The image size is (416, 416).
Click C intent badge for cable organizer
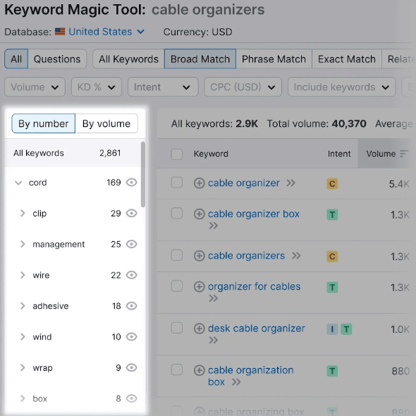point(332,184)
